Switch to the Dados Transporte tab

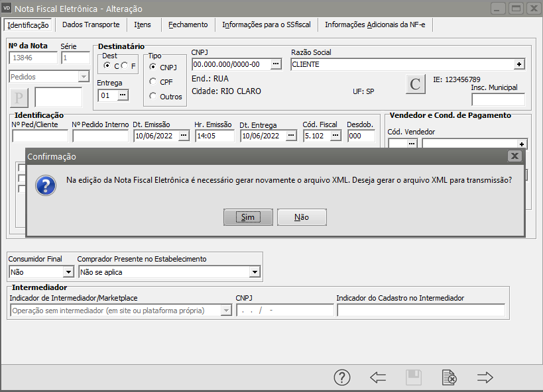(91, 24)
